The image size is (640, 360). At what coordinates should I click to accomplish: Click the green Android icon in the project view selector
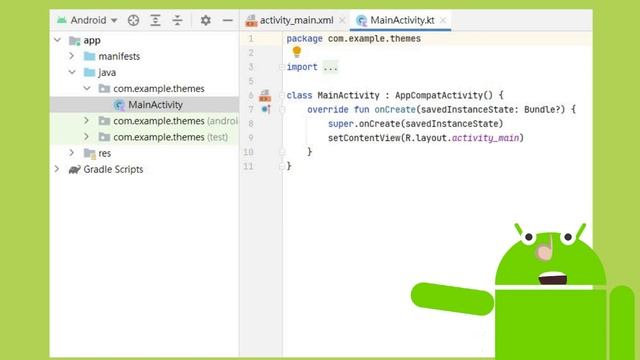tap(62, 20)
